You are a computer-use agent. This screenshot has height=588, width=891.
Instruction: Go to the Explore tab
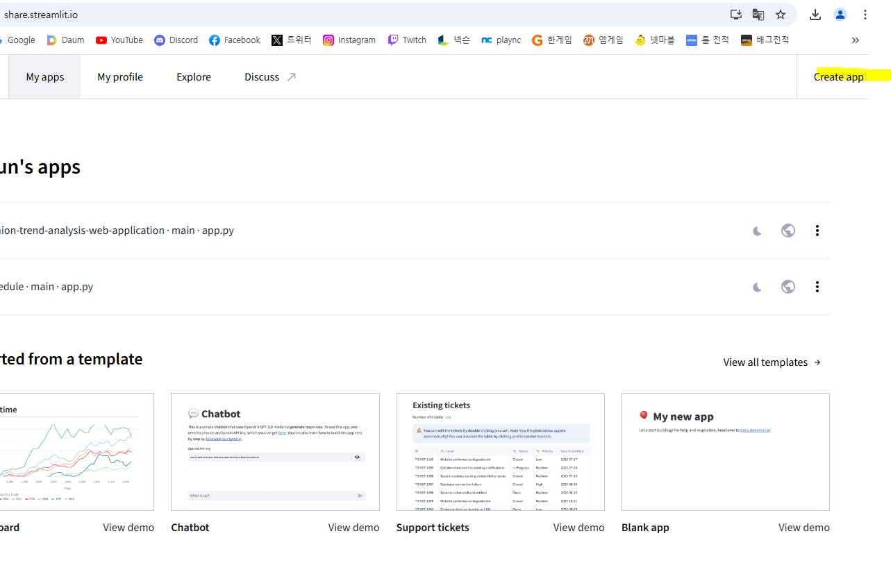(194, 77)
